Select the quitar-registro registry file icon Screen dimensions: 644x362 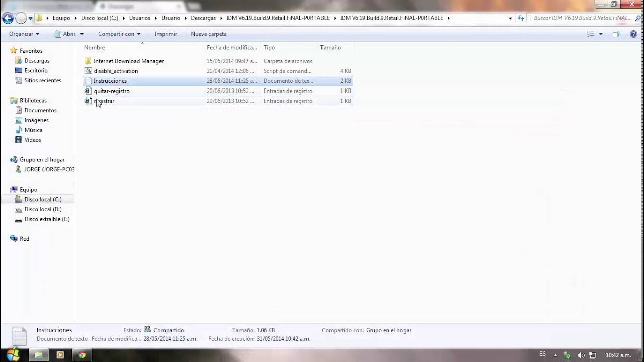click(x=88, y=91)
